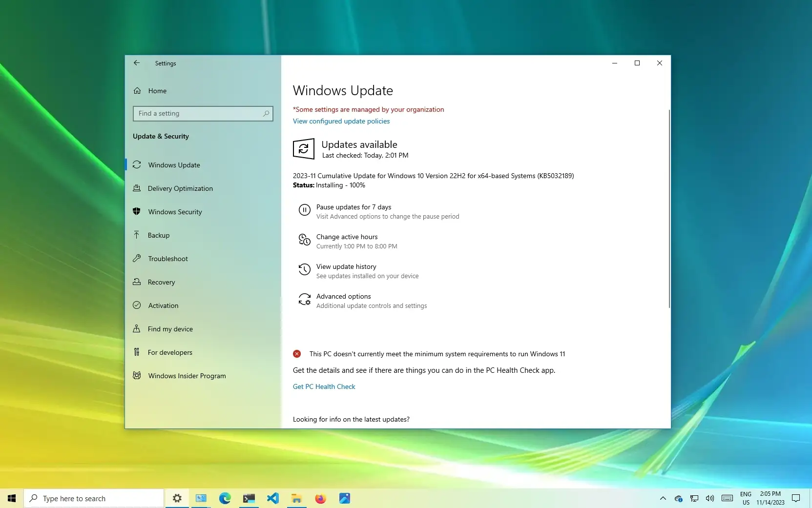
Task: Click the ENG US language indicator
Action: point(746,498)
